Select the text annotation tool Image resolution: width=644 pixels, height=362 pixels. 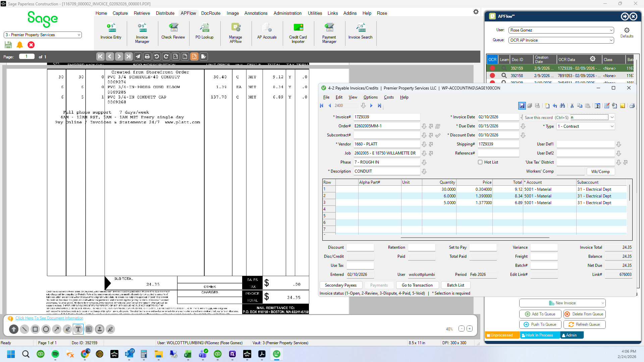(78, 329)
